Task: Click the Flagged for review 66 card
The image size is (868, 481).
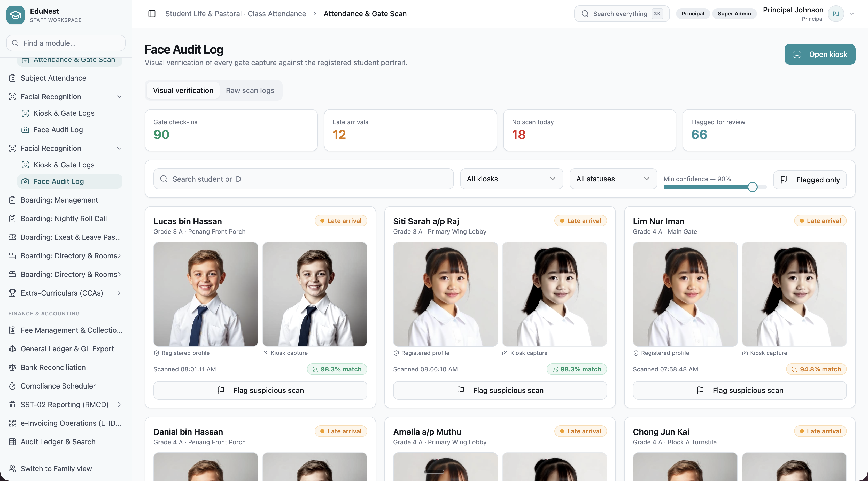Action: 769,130
